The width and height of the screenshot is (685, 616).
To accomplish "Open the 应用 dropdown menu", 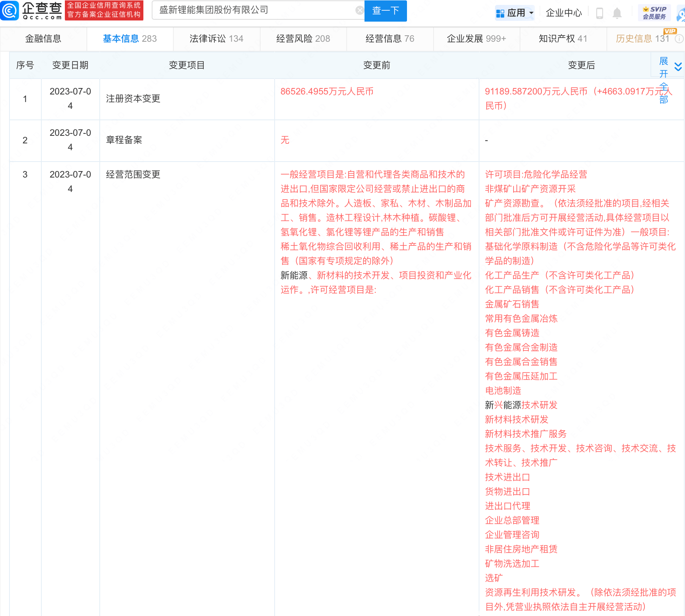I will 515,13.
